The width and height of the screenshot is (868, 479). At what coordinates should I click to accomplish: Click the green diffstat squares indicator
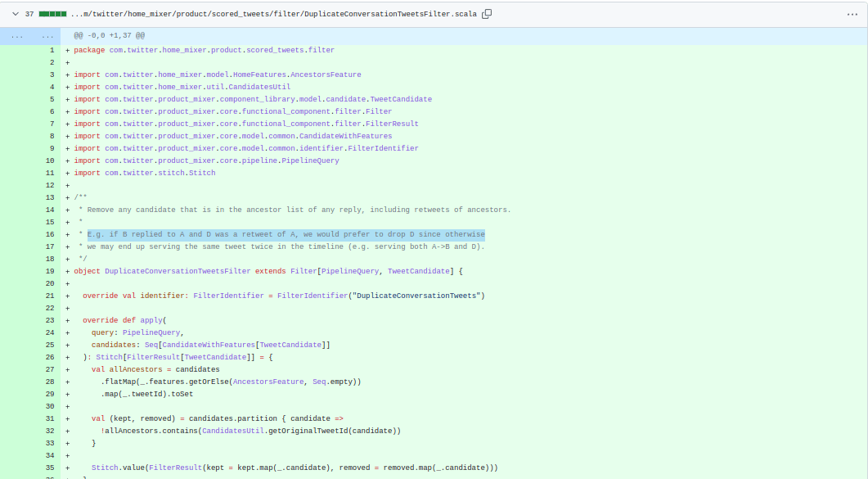point(52,14)
